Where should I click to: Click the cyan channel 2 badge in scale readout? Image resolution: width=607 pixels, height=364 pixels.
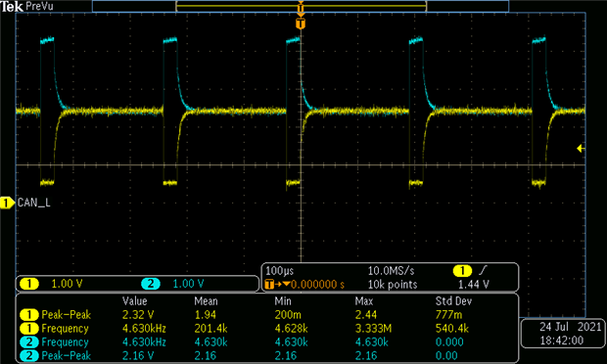[x=151, y=284]
